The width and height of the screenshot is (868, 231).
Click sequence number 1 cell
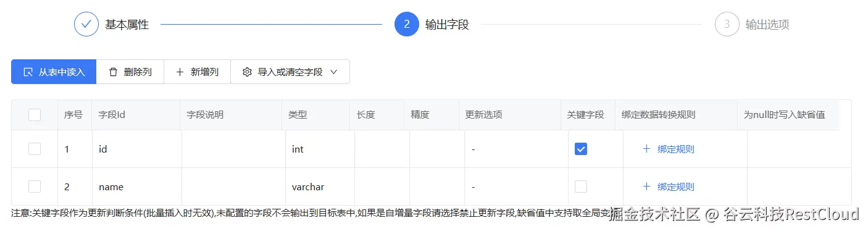(x=75, y=149)
